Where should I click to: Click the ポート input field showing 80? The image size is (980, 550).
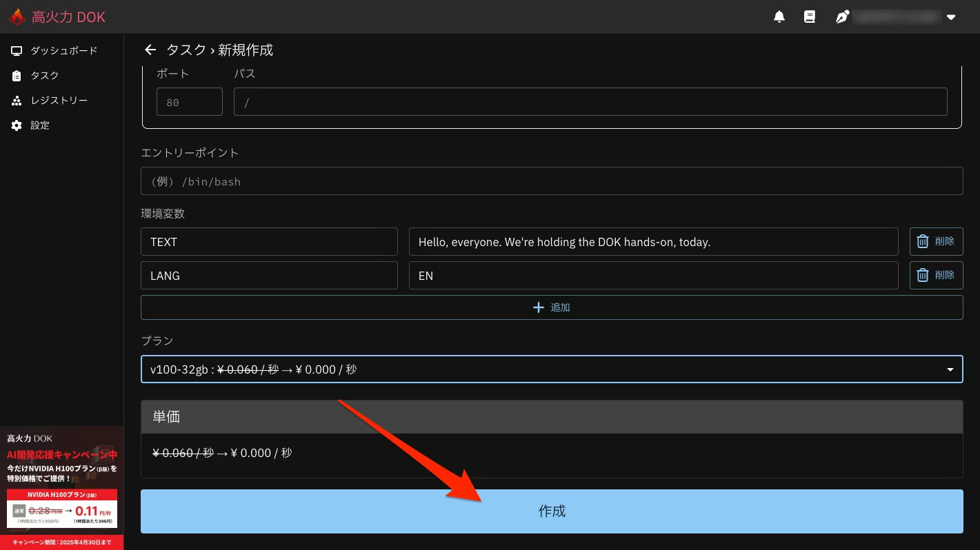tap(189, 102)
